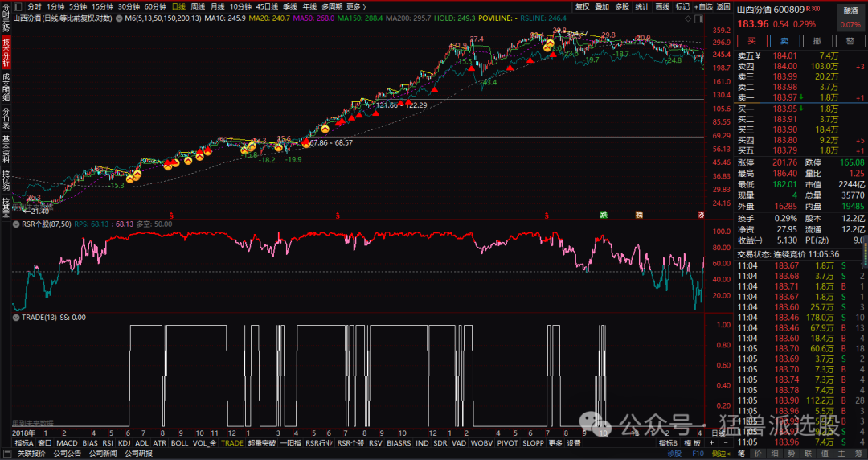Open 分价表 in left sidebar
868x460 pixels.
click(6, 118)
